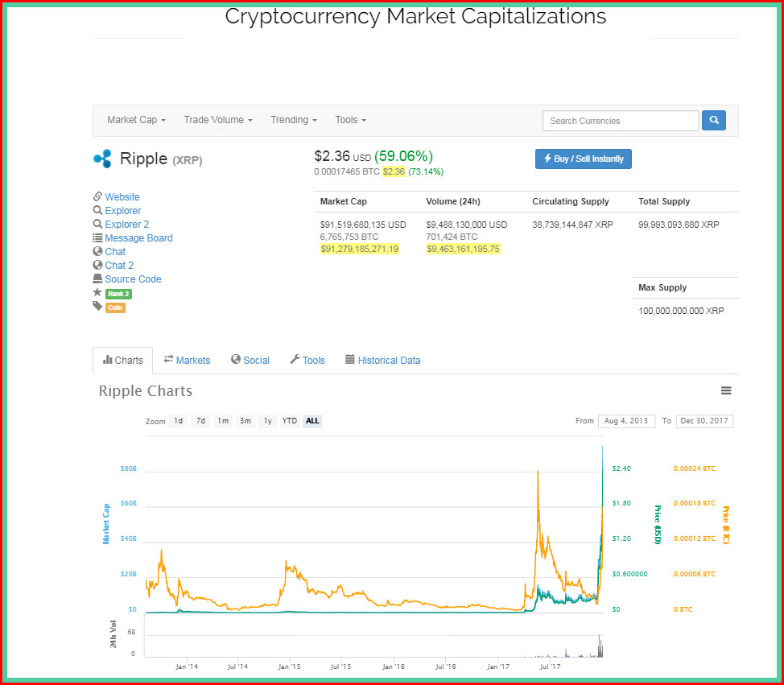Click the tag icon beside Coin
This screenshot has width=784, height=685.
click(97, 306)
